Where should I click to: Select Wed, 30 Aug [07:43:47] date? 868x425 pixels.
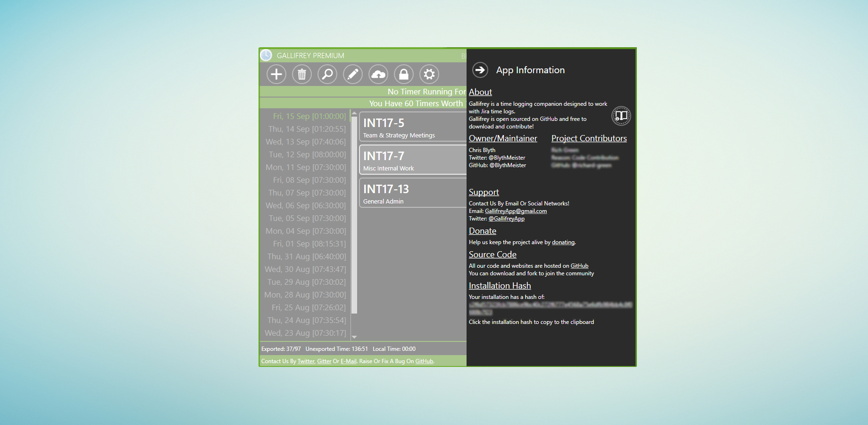pos(305,269)
